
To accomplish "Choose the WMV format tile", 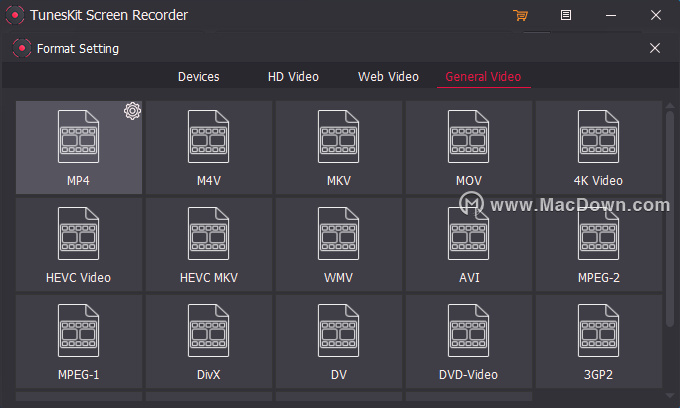I will click(x=339, y=245).
